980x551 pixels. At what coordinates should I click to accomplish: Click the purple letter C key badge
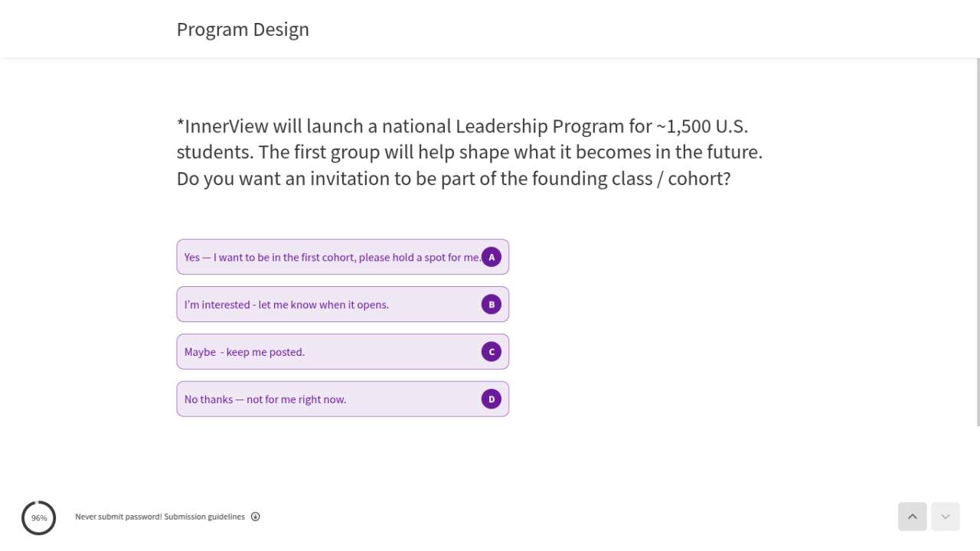tap(492, 352)
